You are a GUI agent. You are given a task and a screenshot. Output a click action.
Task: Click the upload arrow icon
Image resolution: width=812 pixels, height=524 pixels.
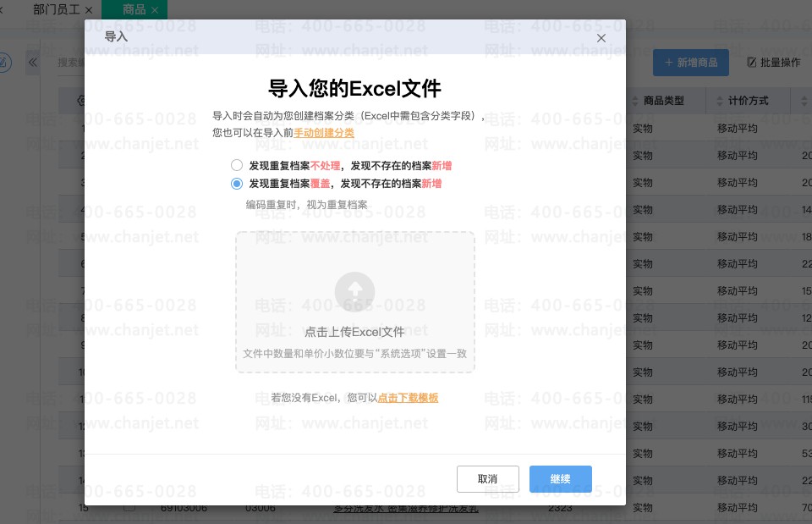tap(354, 292)
